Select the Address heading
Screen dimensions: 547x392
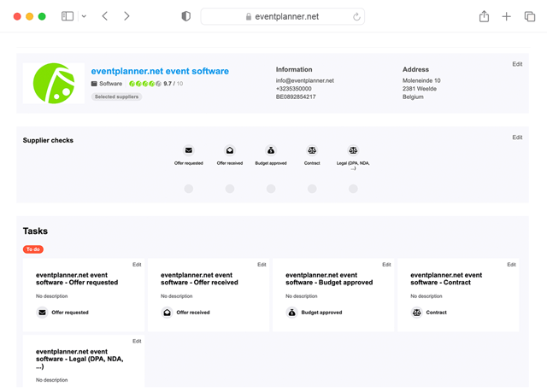[x=415, y=69]
